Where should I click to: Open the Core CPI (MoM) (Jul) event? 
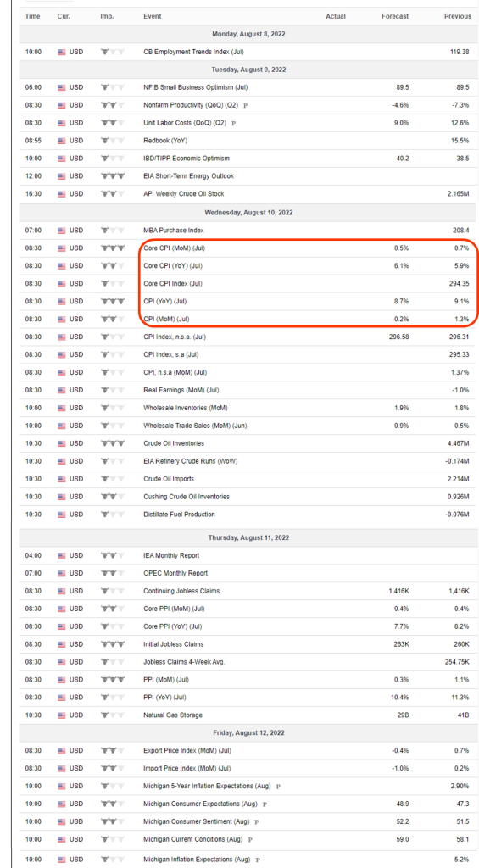[x=174, y=248]
